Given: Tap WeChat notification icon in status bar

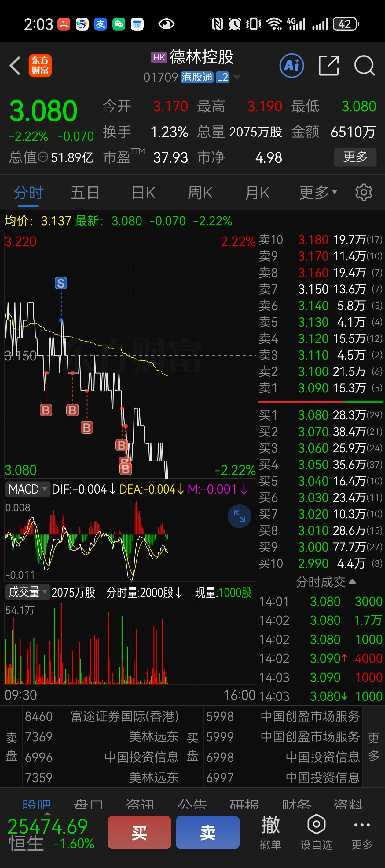Looking at the screenshot, I should tap(119, 24).
